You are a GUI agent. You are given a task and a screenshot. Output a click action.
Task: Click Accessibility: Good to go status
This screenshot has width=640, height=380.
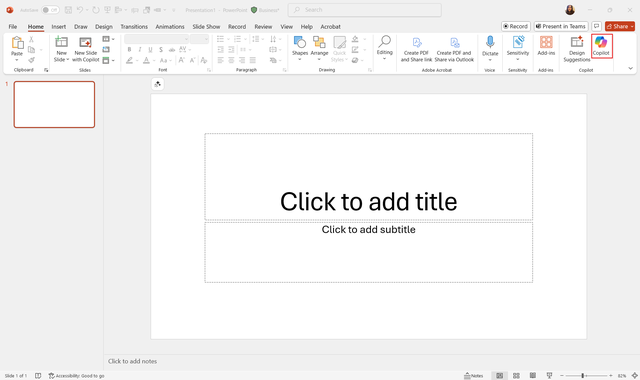(76, 376)
